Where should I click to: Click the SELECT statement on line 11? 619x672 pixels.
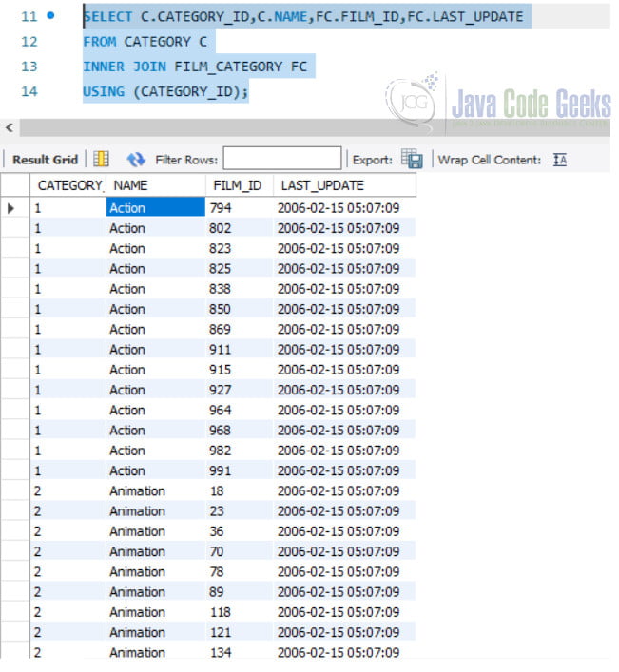[303, 16]
